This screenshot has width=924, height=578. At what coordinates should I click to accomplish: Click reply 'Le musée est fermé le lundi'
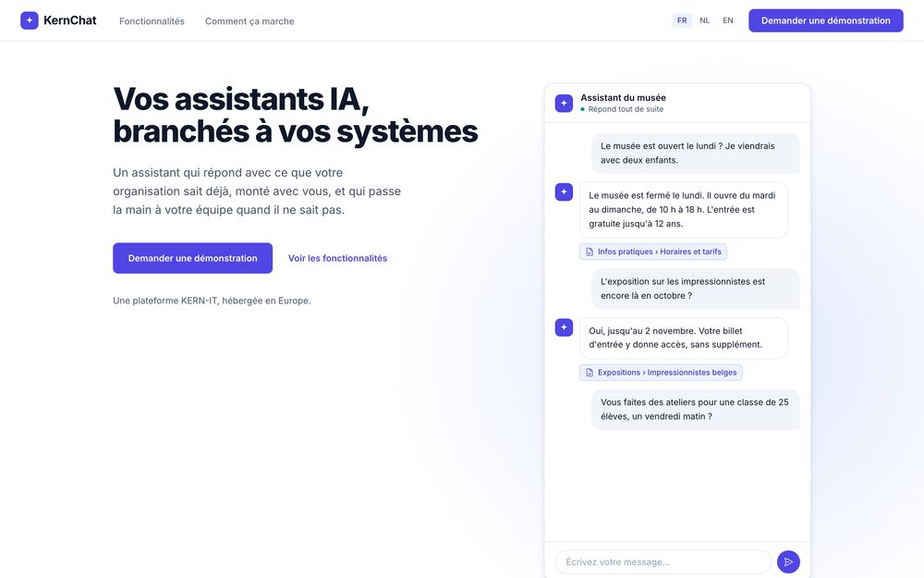tap(683, 210)
